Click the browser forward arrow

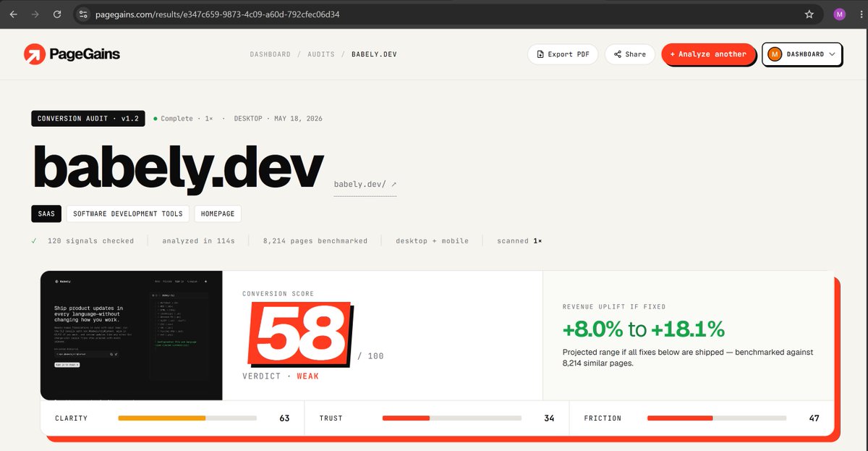pos(35,14)
